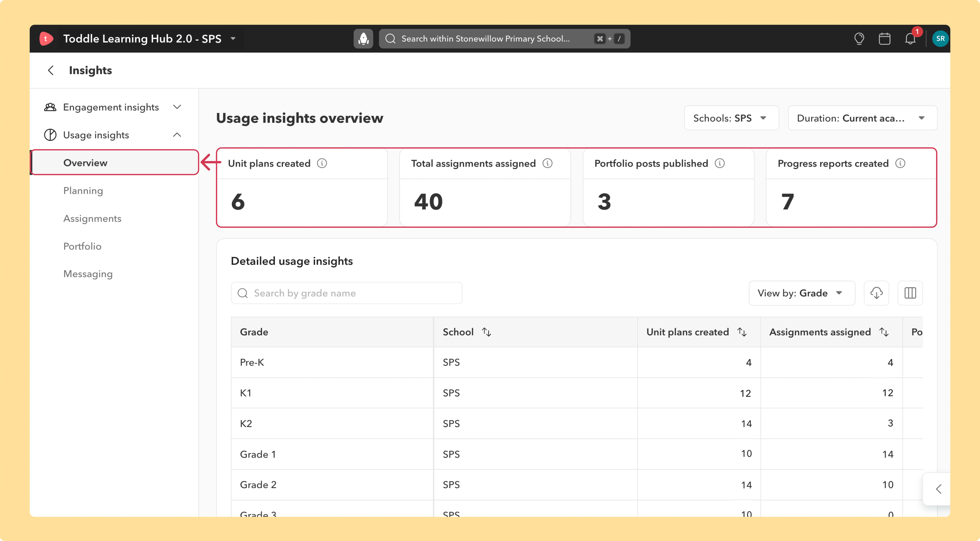980x541 pixels.
Task: Select the K1 grade row
Action: pos(577,393)
